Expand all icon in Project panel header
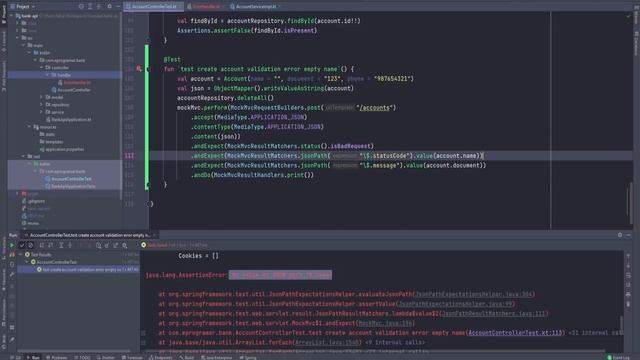Viewport: 640px width, 360px height. point(90,6)
